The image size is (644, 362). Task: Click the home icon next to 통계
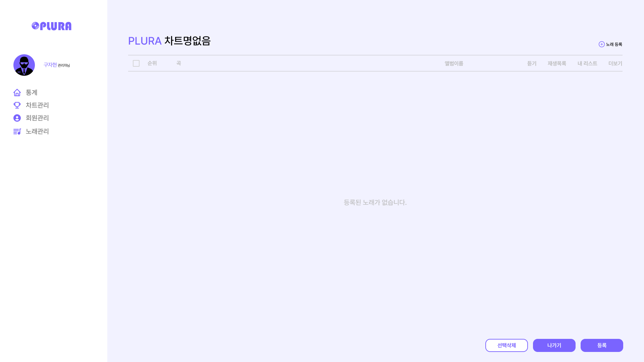pyautogui.click(x=17, y=93)
